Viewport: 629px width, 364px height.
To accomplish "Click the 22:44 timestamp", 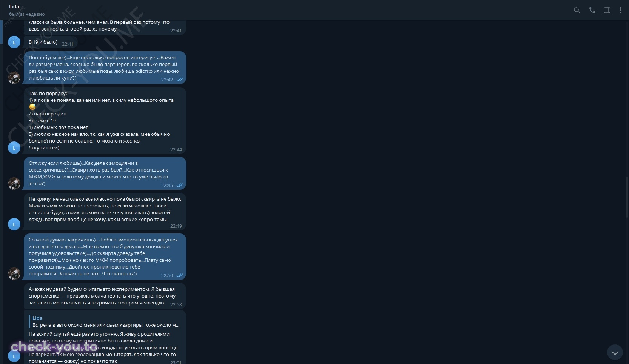I will point(176,150).
